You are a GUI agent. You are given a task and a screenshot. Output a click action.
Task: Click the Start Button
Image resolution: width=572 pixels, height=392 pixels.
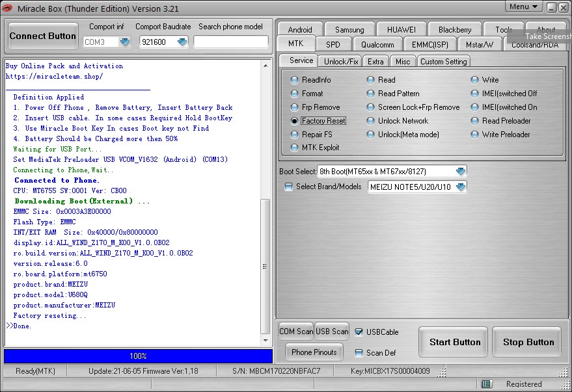pos(454,342)
